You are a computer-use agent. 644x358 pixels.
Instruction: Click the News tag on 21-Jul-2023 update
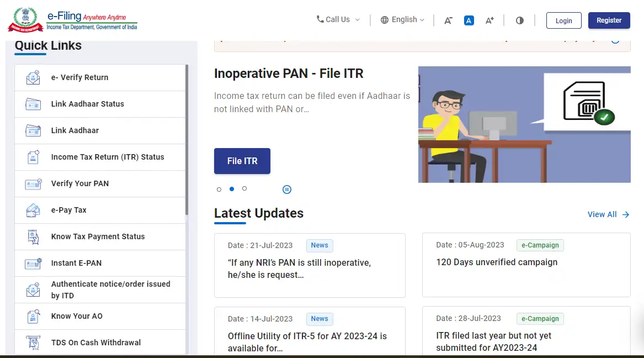pyautogui.click(x=319, y=245)
